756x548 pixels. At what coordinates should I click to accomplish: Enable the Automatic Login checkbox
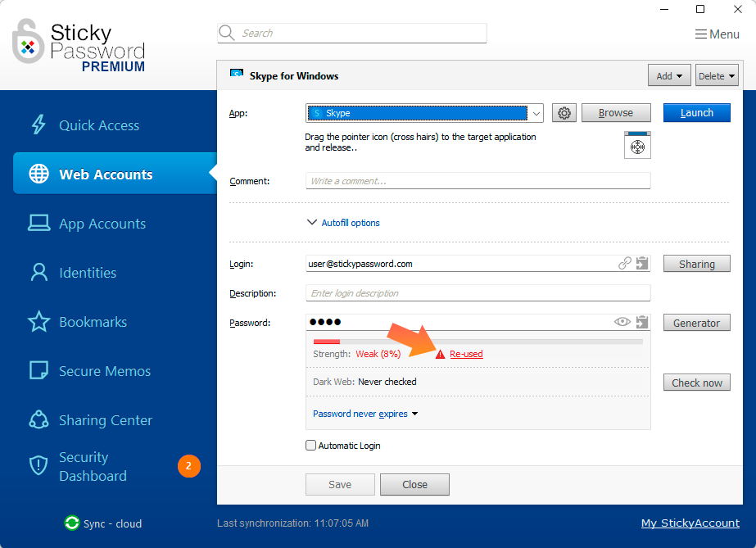point(311,446)
